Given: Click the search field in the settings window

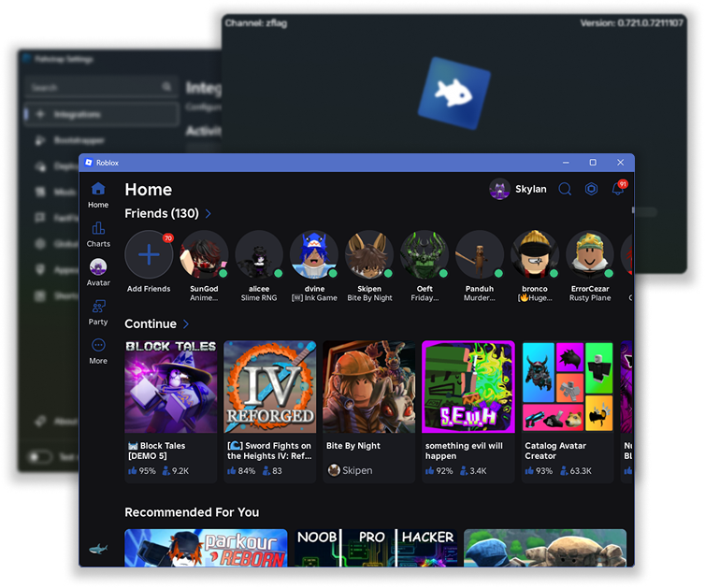Looking at the screenshot, I should coord(101,87).
